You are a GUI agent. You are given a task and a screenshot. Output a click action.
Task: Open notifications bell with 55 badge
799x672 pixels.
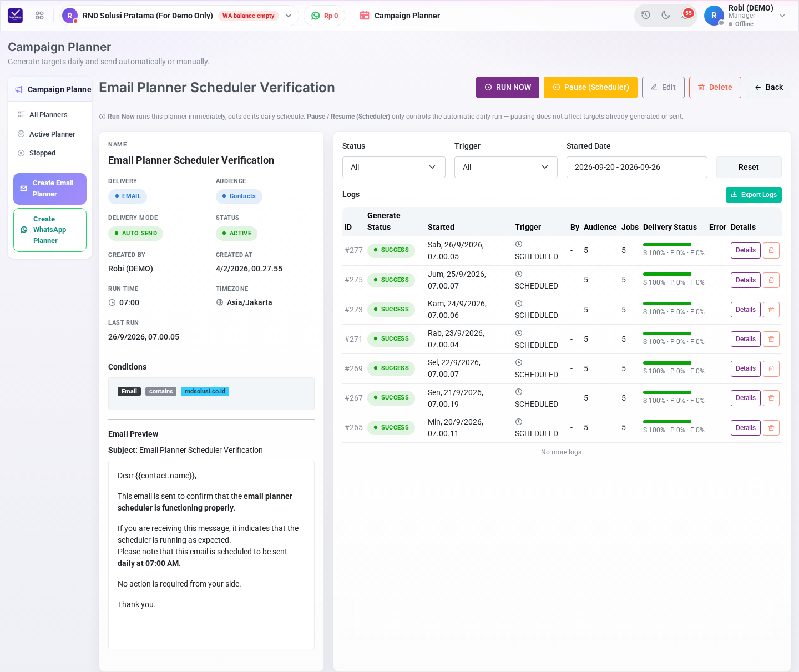(x=686, y=15)
